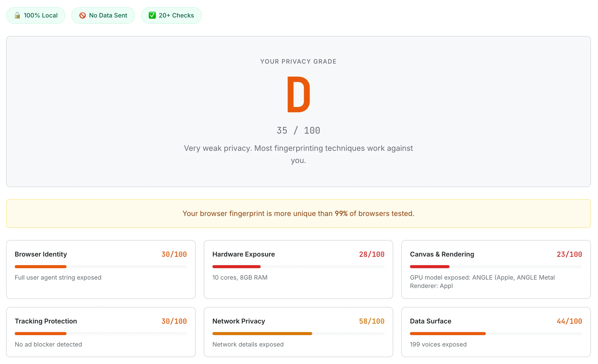Image resolution: width=598 pixels, height=364 pixels.
Task: Expand the Tracking Protection card
Action: (x=101, y=332)
